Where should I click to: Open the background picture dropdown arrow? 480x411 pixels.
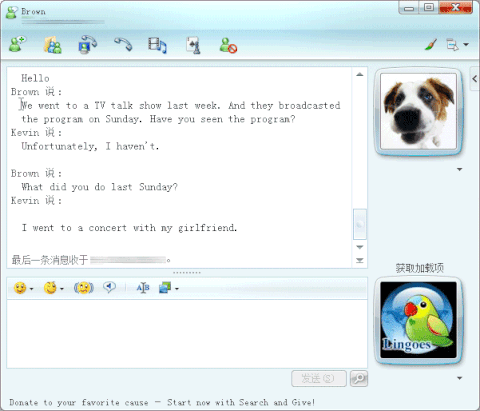point(177,289)
